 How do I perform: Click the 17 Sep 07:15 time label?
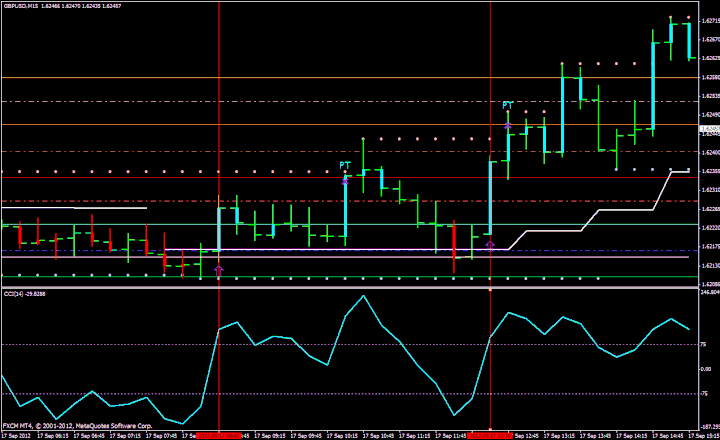point(125,435)
